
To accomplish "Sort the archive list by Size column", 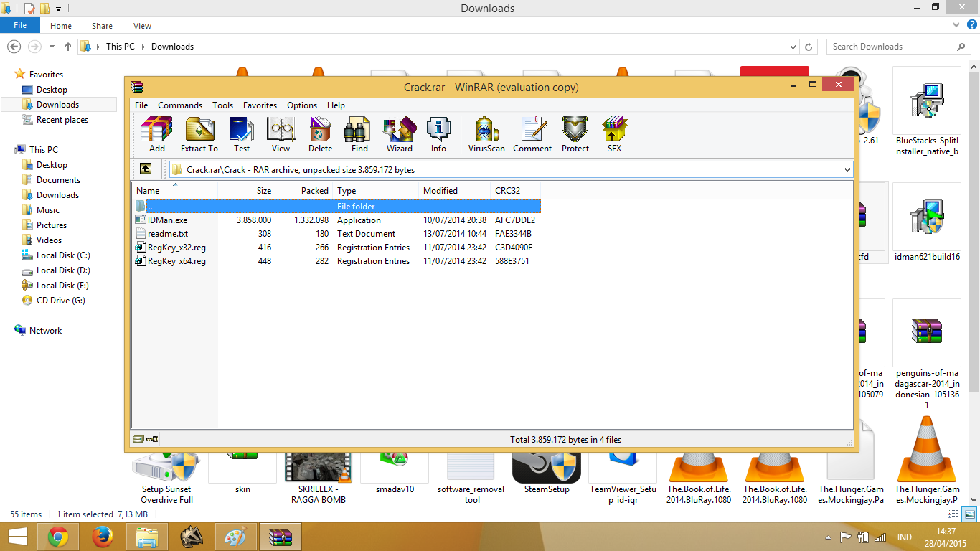I will (x=247, y=191).
